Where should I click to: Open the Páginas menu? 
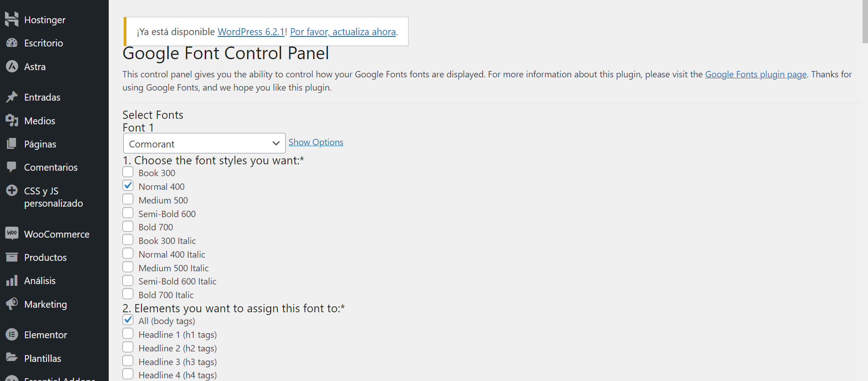pyautogui.click(x=40, y=144)
